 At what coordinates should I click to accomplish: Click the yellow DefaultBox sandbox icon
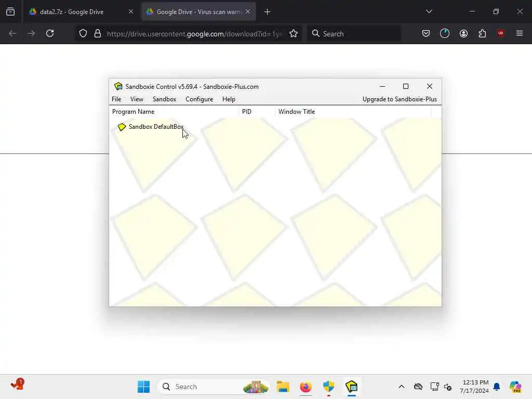click(122, 127)
